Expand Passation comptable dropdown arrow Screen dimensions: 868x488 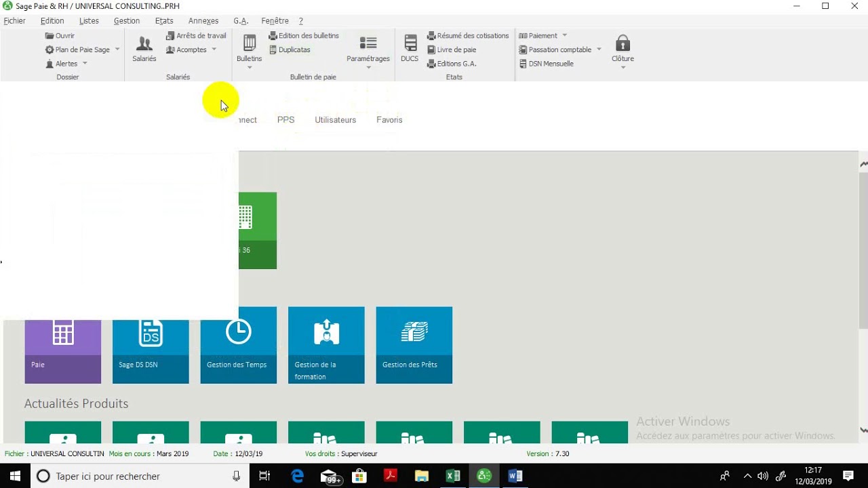click(599, 49)
